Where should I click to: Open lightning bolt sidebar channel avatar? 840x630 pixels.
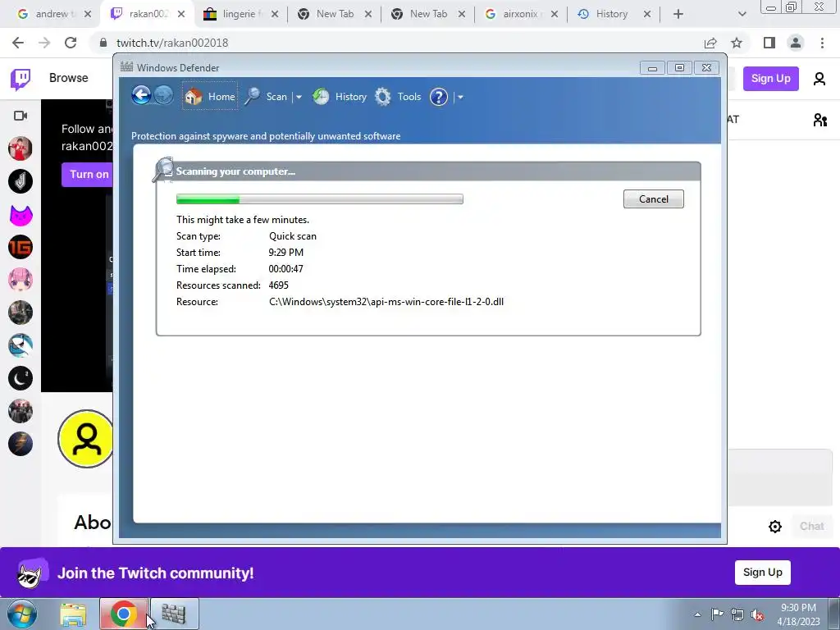pos(21,444)
